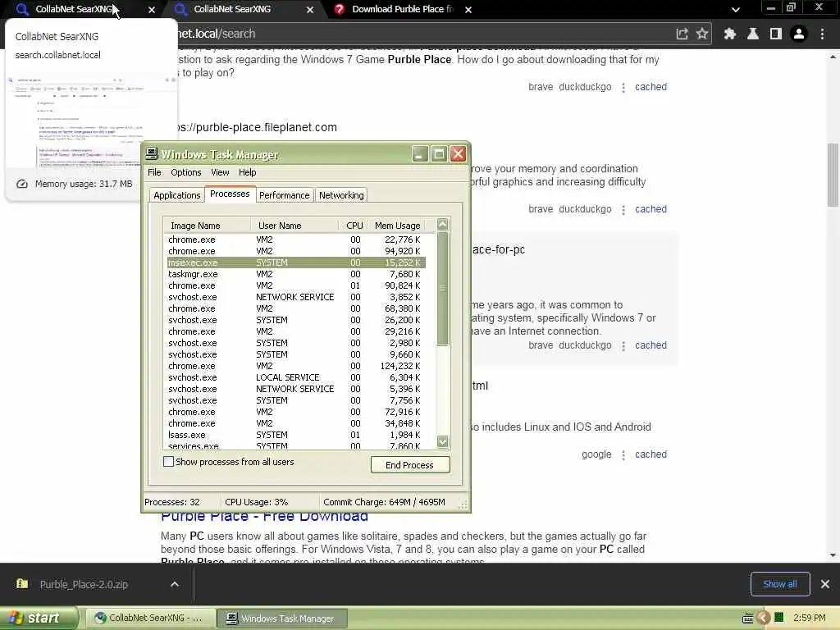Open the tab search chevron in Chrome
Screen dimensions: 840x630
pyautogui.click(x=736, y=10)
